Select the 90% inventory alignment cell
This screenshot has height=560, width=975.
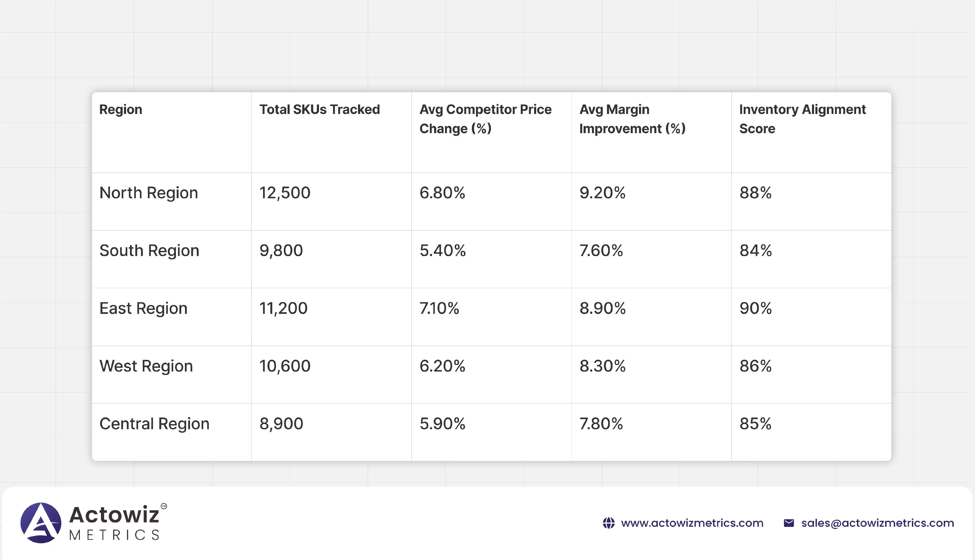click(755, 308)
